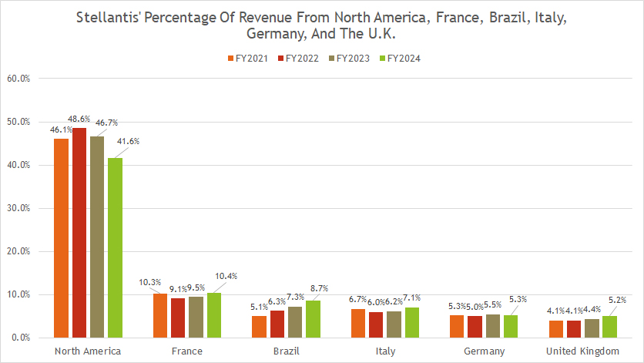This screenshot has height=363, width=644.
Task: Select the Italy FY2023 olive bar
Action: pos(394,324)
